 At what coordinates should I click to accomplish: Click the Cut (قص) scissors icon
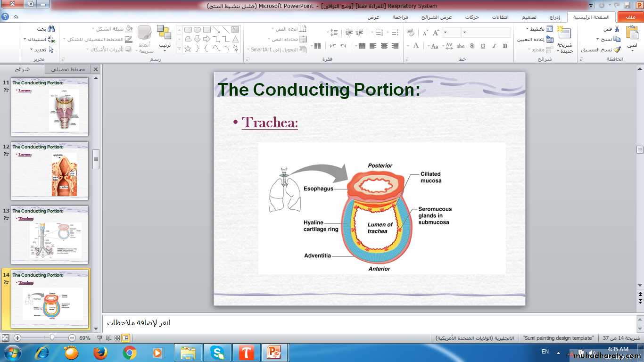(x=617, y=29)
